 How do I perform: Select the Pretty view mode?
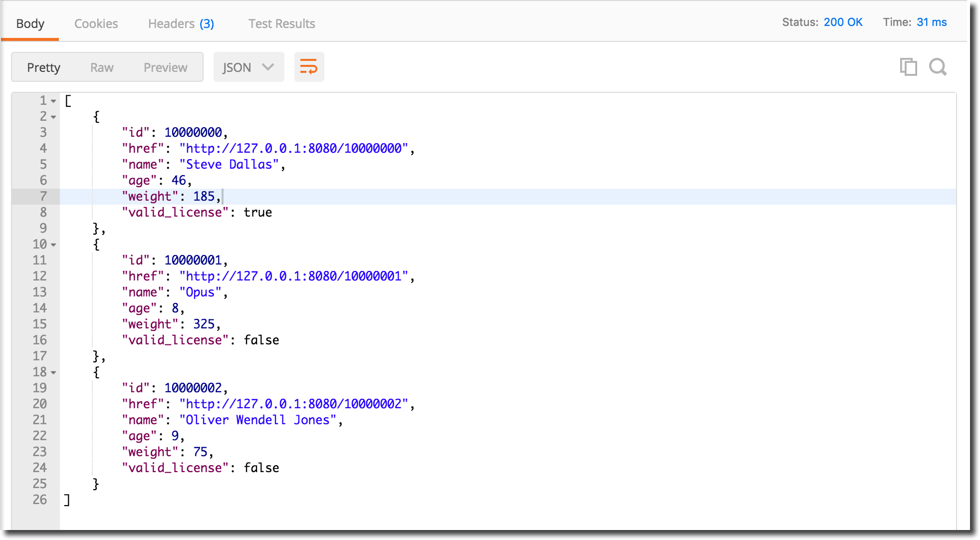pos(44,67)
